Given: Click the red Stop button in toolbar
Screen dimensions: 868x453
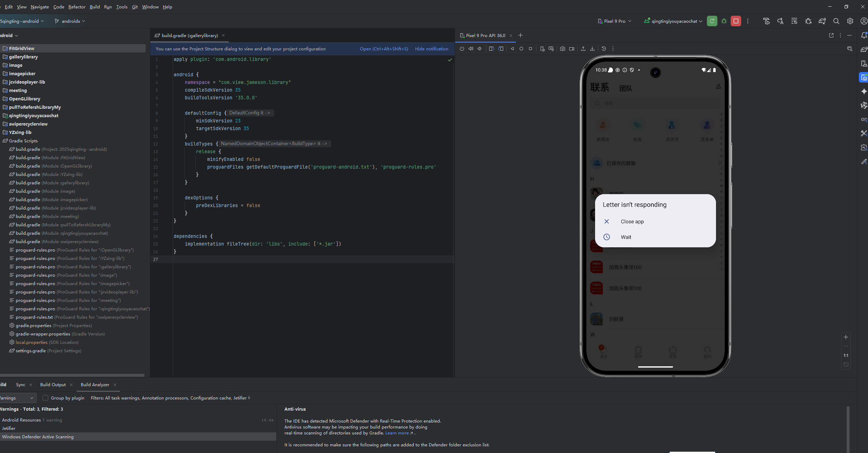Looking at the screenshot, I should click(736, 21).
